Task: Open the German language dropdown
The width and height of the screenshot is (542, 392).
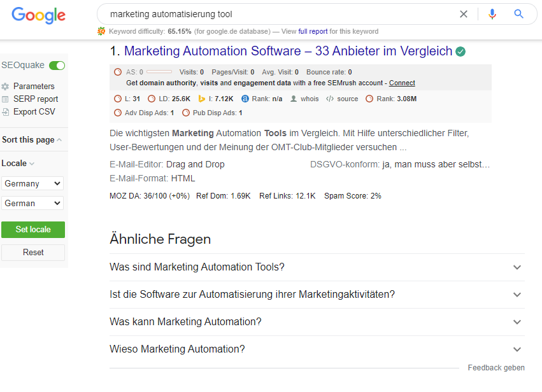Action: tap(32, 203)
